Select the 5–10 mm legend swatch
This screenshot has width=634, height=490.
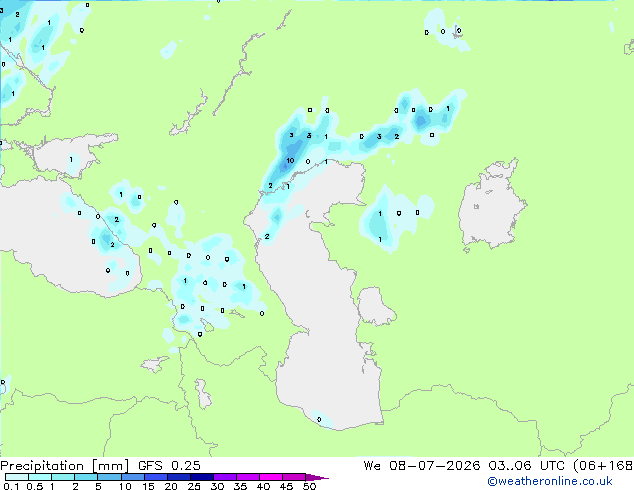[109, 477]
